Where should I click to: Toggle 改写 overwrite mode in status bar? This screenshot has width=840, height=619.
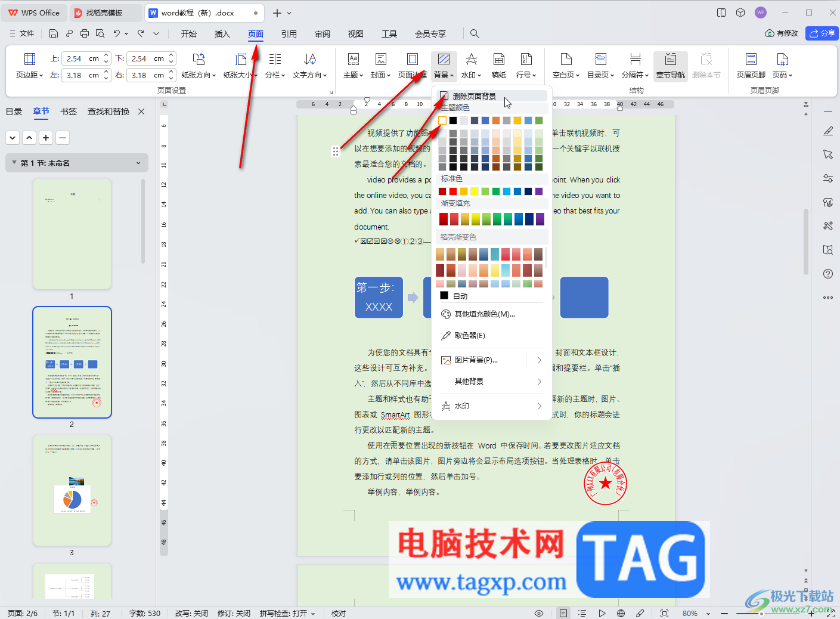pos(192,613)
